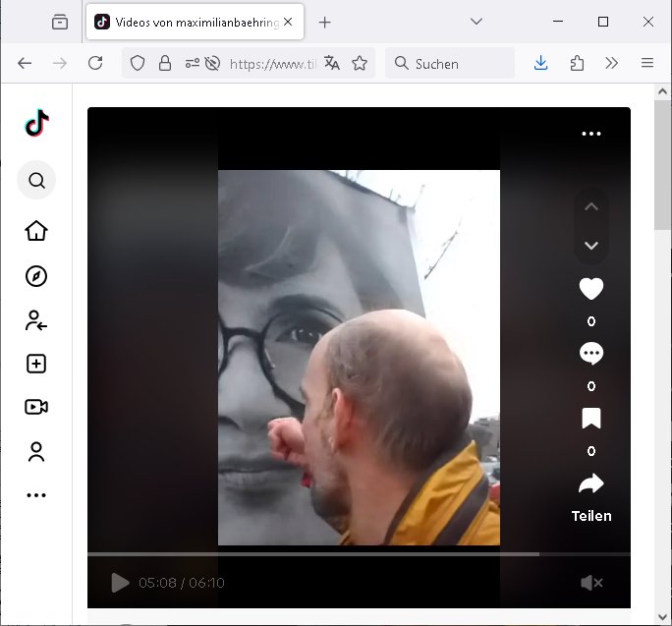The image size is (672, 626).
Task: Open the Explore compass icon
Action: (36, 276)
